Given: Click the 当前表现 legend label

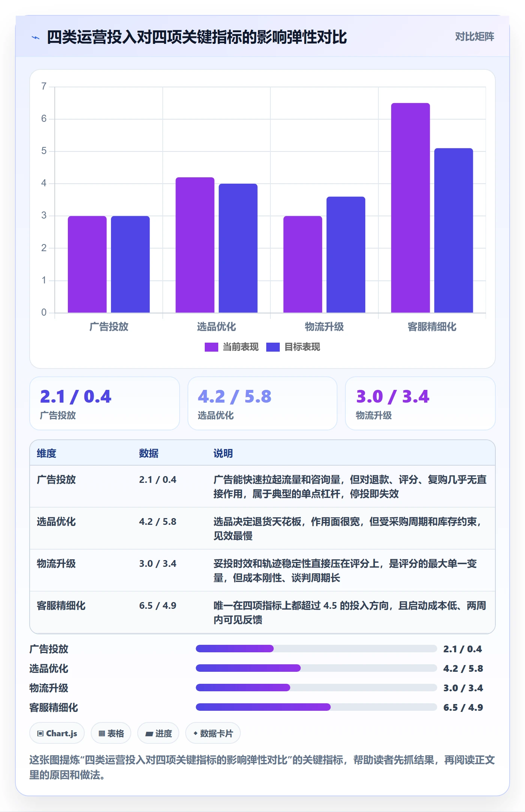Looking at the screenshot, I should pos(241,347).
